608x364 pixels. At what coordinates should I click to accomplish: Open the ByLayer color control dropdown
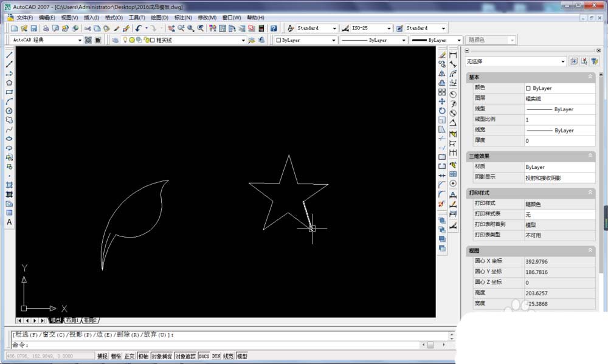tap(333, 40)
